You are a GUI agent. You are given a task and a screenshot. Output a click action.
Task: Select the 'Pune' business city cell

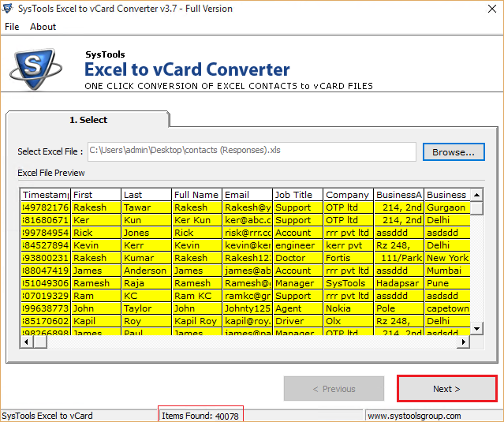tap(447, 283)
